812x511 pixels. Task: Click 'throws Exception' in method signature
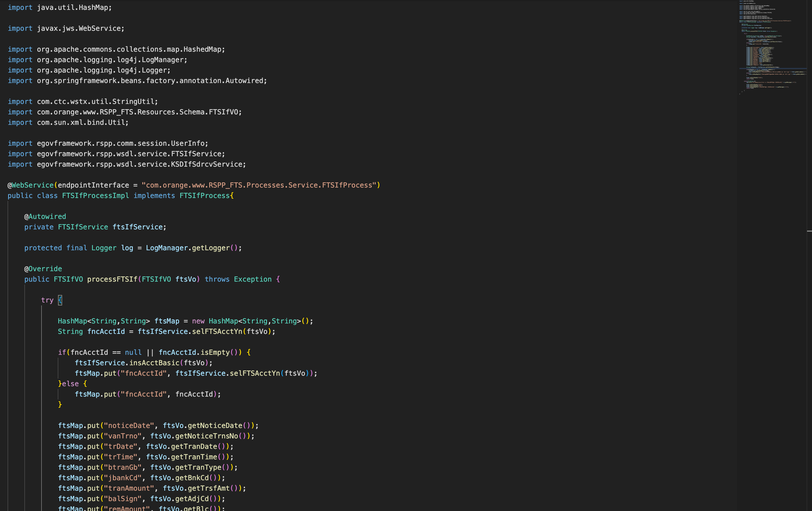click(238, 279)
